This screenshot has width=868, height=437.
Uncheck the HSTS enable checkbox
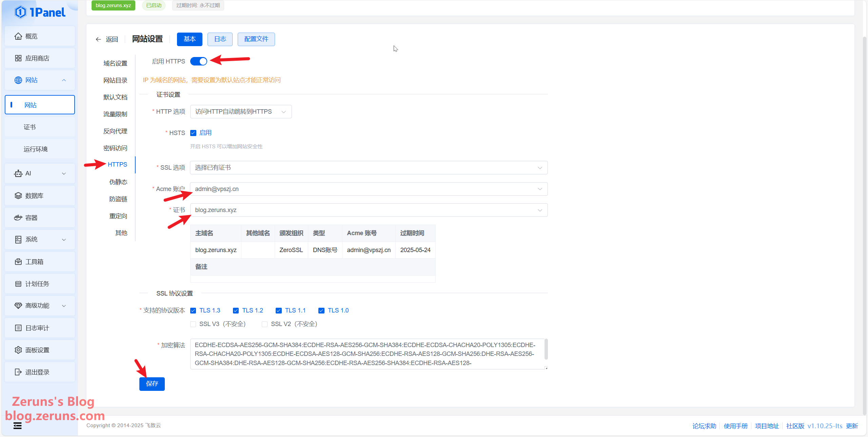(193, 133)
